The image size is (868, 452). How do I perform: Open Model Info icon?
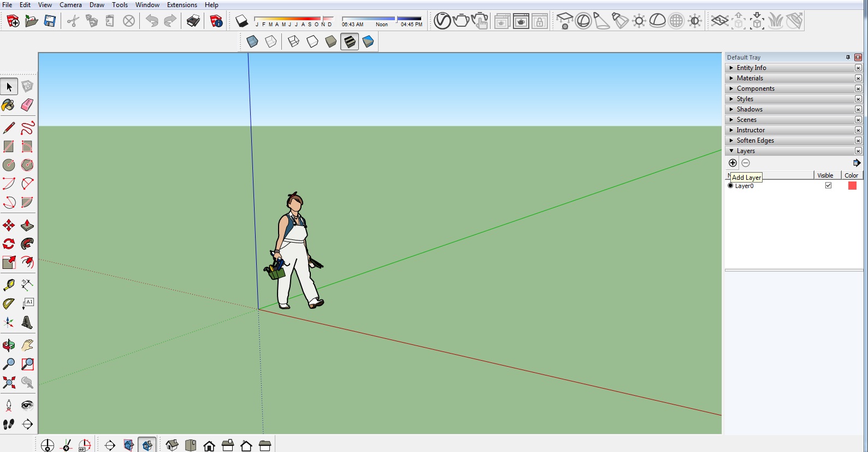tap(216, 21)
